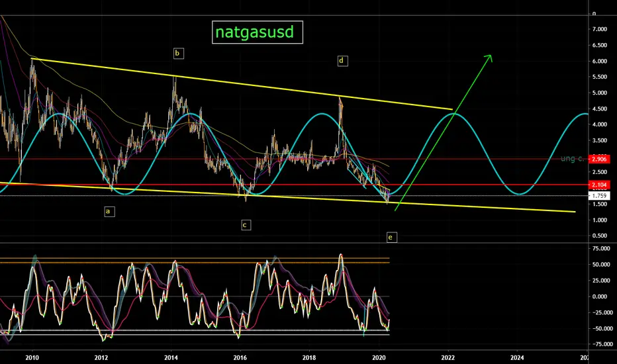Click the 6.000 level on the price scale

600,62
